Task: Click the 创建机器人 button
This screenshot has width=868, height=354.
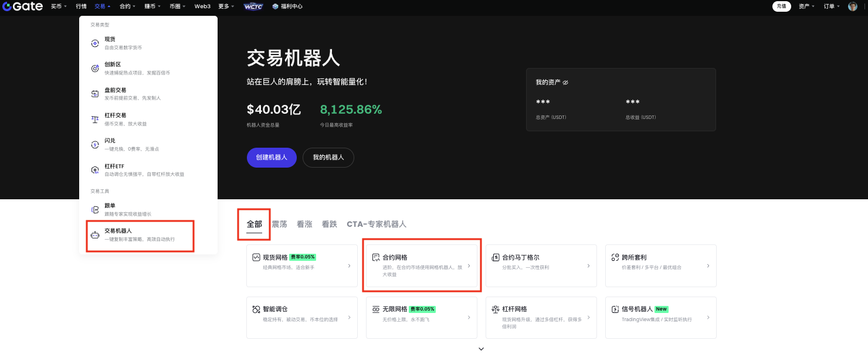Action: (272, 158)
